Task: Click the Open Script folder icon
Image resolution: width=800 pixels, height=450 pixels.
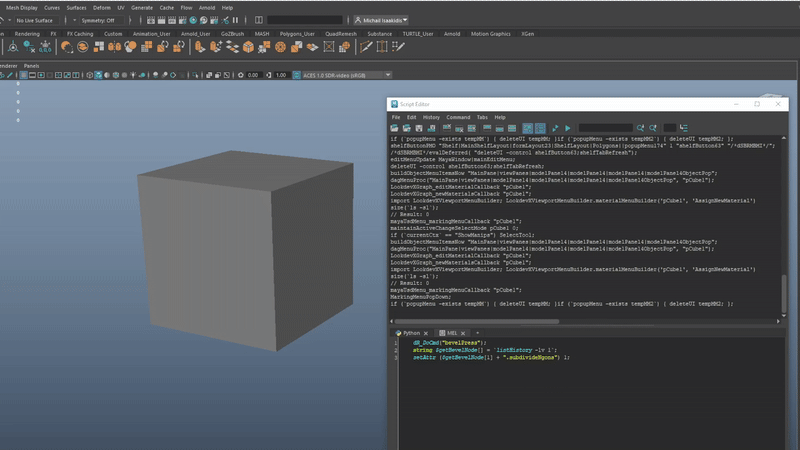Action: point(395,129)
